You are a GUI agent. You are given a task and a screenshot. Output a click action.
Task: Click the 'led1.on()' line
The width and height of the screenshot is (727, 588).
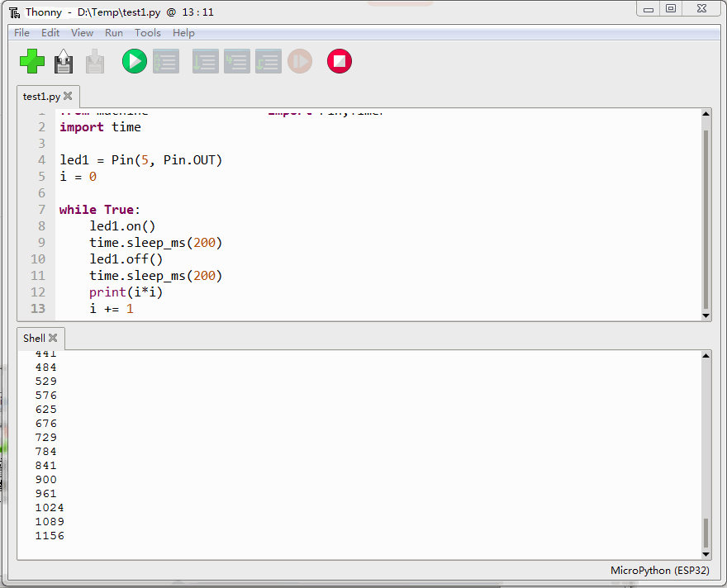[122, 226]
